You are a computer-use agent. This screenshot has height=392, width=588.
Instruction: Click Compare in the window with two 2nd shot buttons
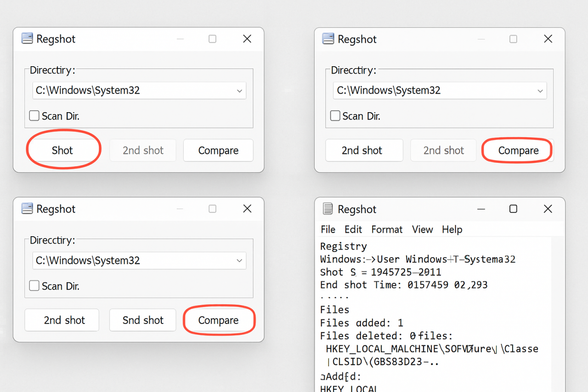click(518, 150)
